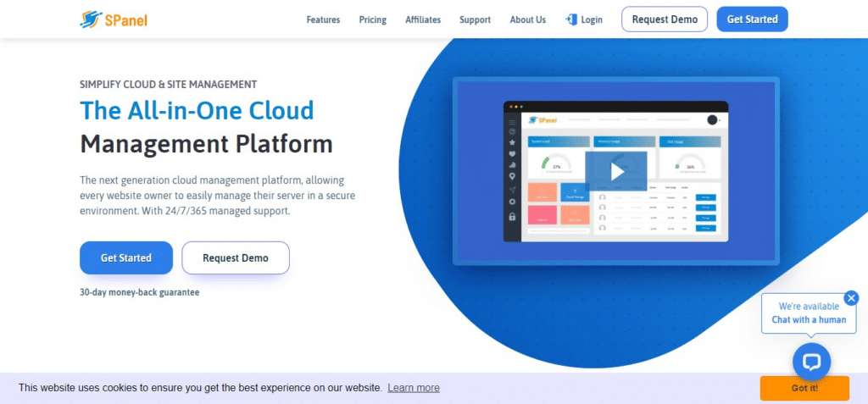Click the blue Get Started header button
This screenshot has width=868, height=404.
pos(752,19)
